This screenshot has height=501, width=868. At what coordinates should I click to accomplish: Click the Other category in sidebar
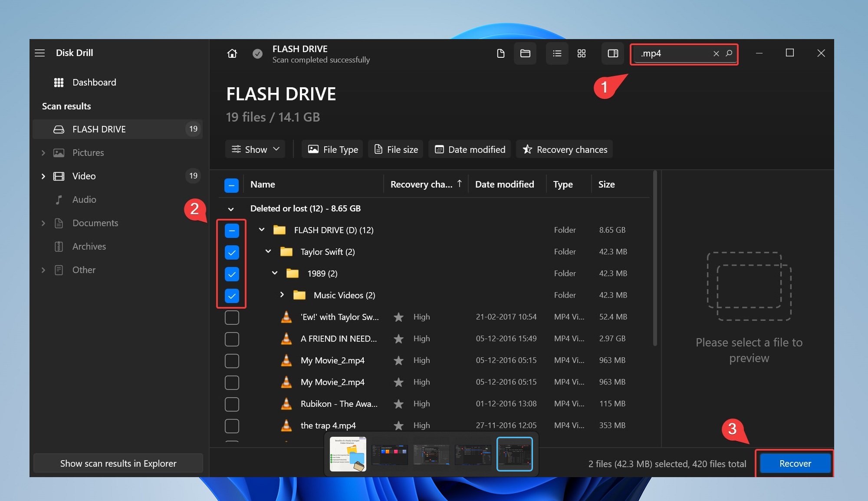[83, 269]
